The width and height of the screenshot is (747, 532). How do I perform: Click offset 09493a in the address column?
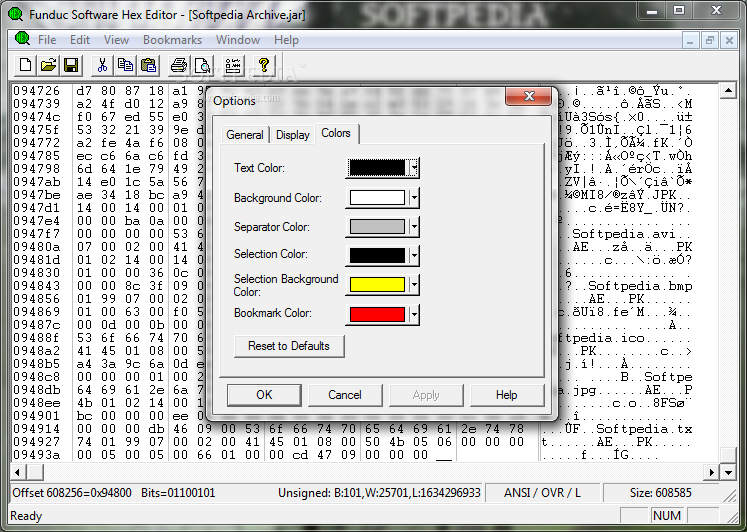tap(37, 455)
